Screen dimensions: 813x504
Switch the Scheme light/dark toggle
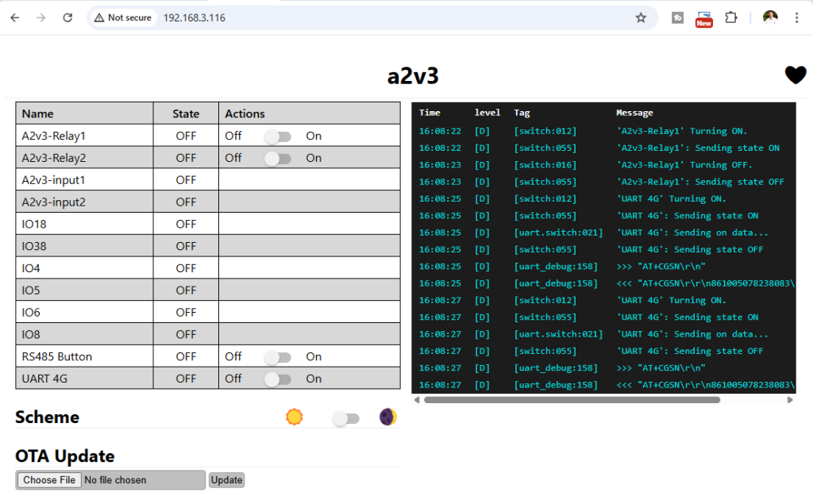(x=345, y=418)
